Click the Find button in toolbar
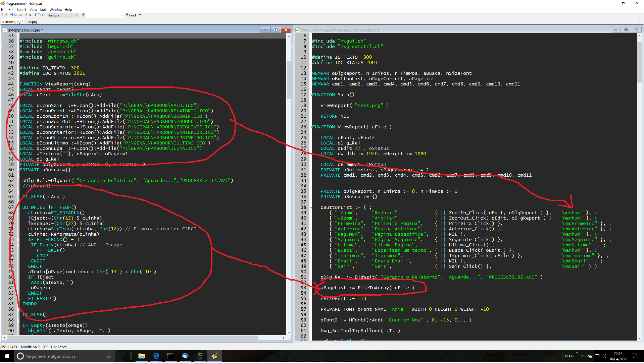The width and height of the screenshot is (644, 363). click(131, 15)
